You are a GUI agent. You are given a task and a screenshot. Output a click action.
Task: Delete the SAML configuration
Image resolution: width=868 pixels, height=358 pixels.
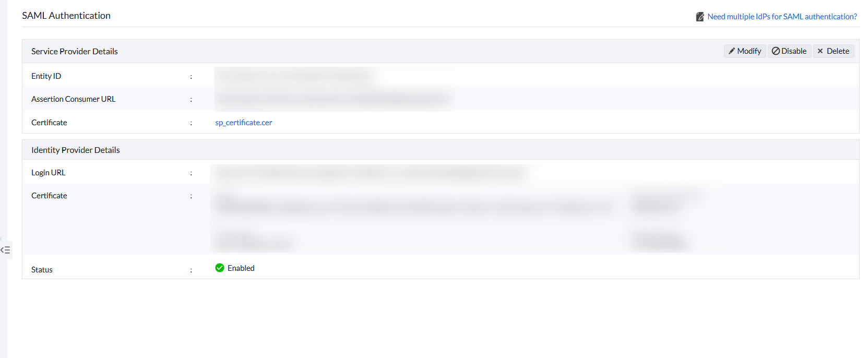833,51
